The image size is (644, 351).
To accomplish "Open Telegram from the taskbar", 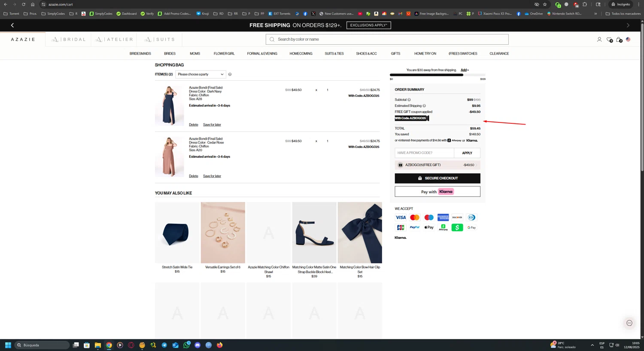I will (x=164, y=345).
